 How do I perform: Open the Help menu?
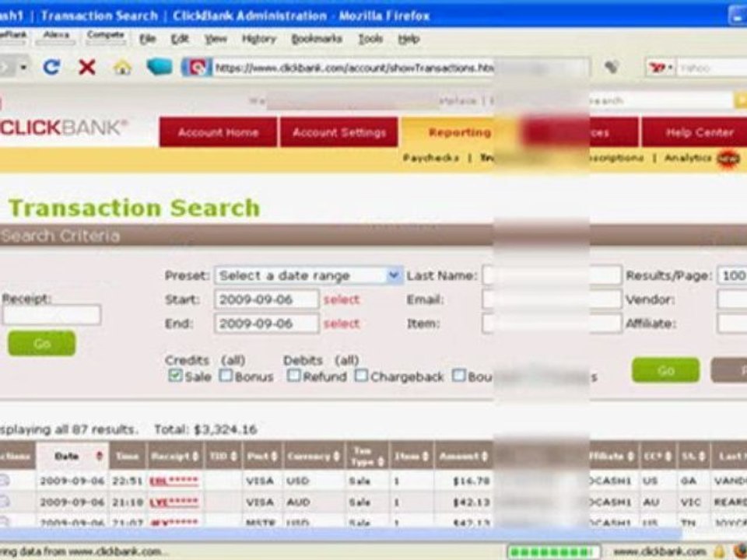tap(409, 39)
